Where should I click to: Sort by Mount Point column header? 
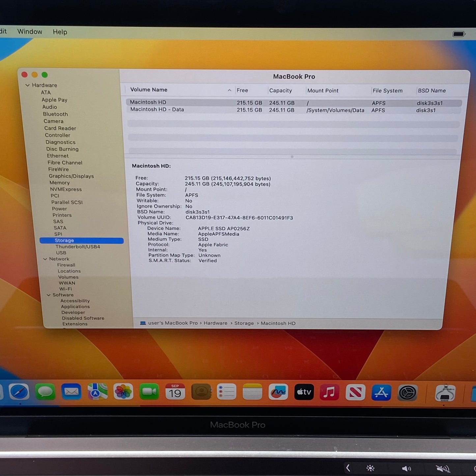click(323, 91)
